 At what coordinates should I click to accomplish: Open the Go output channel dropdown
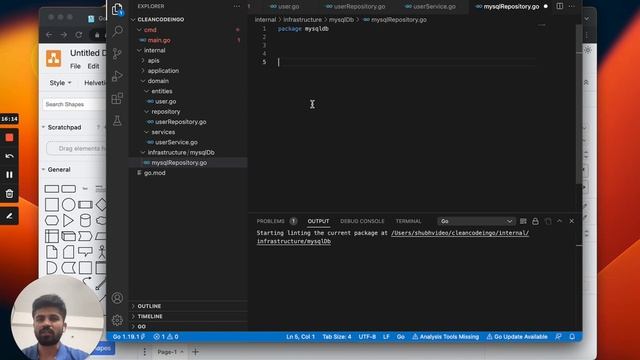tap(476, 221)
